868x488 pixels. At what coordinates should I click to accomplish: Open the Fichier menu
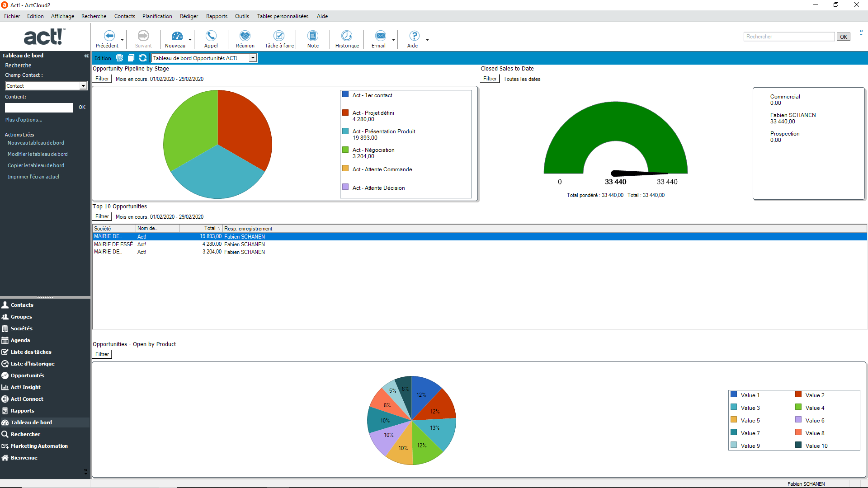tap(12, 16)
